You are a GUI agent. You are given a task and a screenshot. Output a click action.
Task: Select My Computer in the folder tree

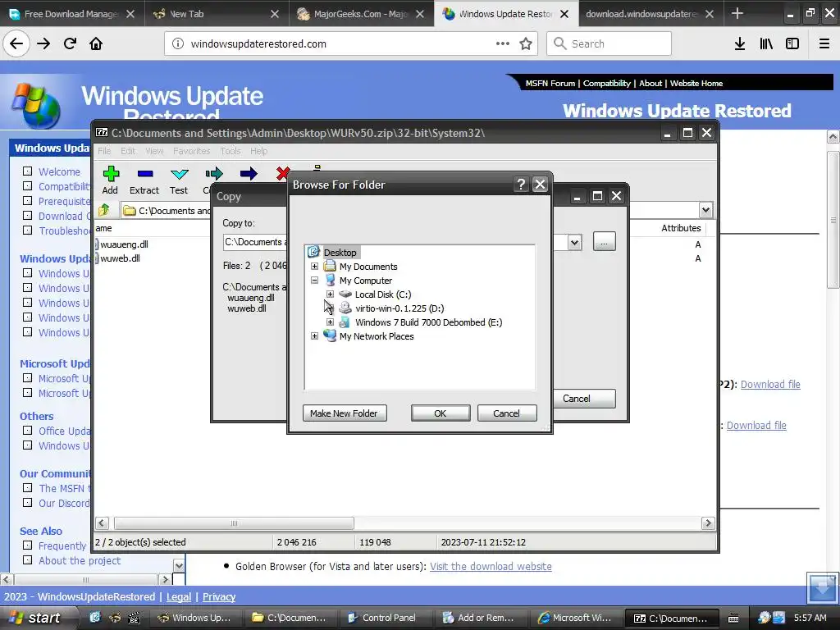(x=365, y=281)
